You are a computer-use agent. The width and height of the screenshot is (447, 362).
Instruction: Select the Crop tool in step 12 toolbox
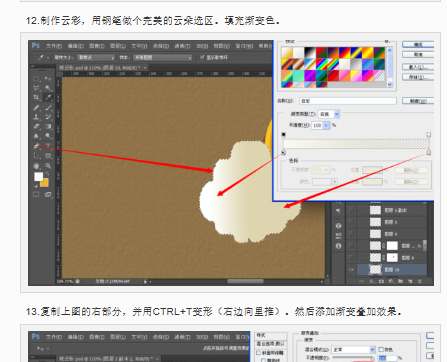coord(36,97)
